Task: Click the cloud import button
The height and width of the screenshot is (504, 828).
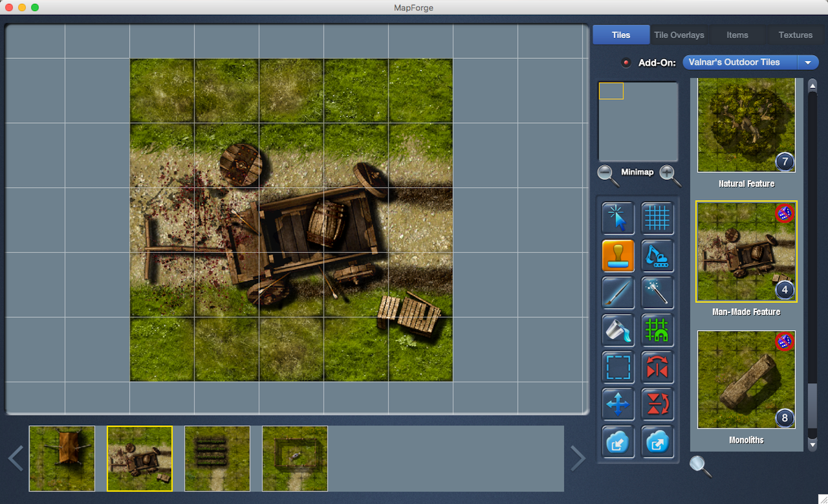Action: click(618, 443)
